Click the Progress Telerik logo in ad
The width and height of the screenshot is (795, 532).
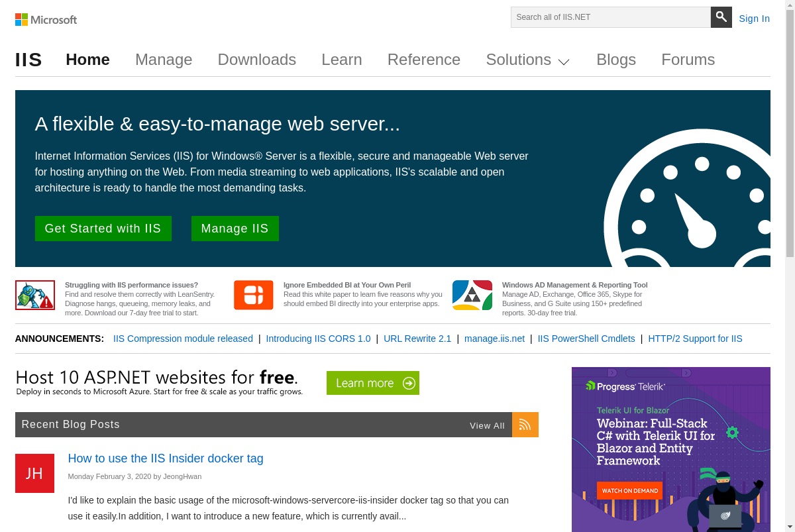(625, 386)
